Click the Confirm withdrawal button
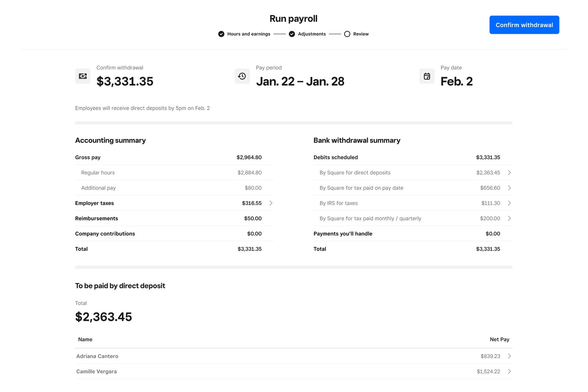Viewport: 588px width, 392px height. pos(524,25)
